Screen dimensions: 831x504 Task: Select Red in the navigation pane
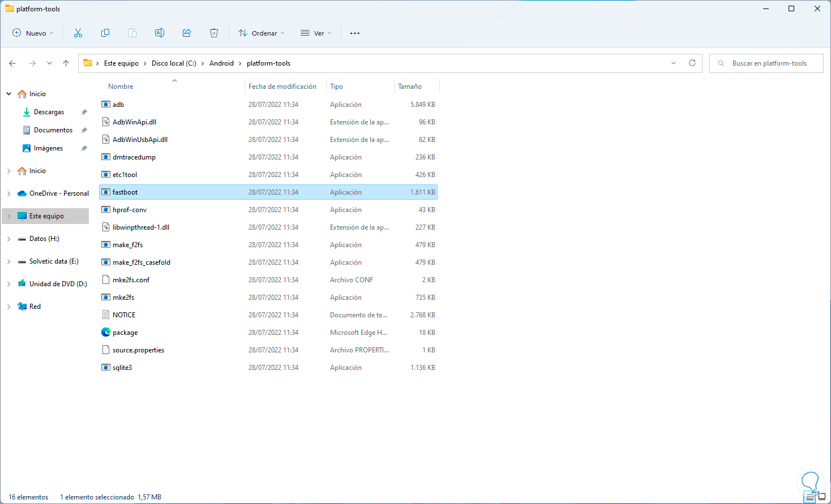(35, 307)
